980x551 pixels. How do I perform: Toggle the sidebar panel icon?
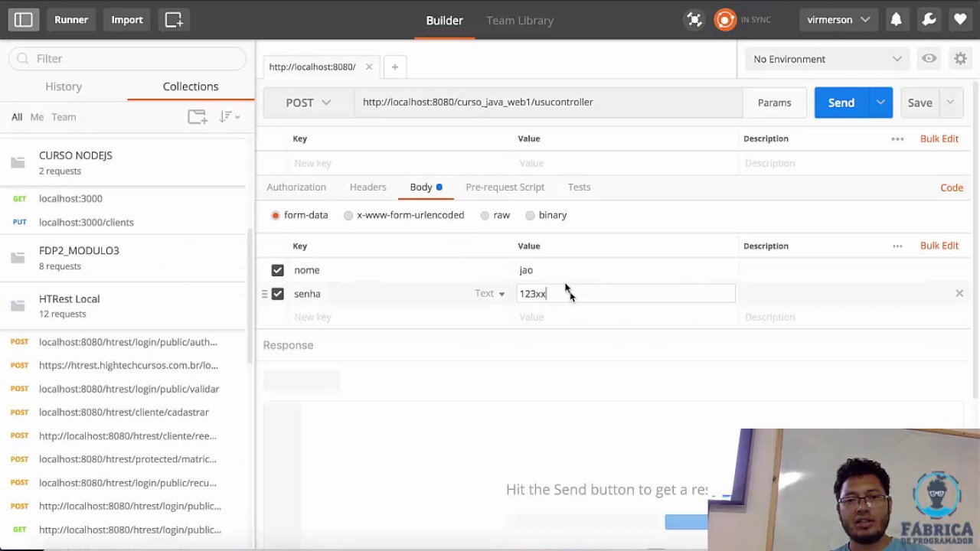click(24, 20)
